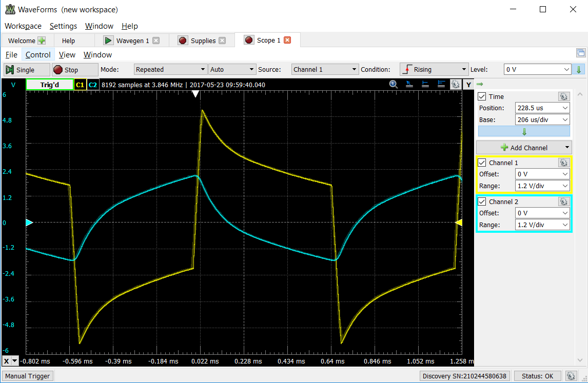Open Channel 2 settings gear
The height and width of the screenshot is (383, 588).
tap(563, 201)
